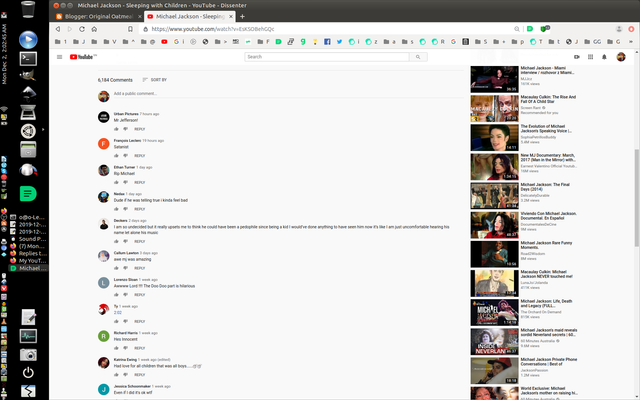Switch to 'Sound P...' window in task list
This screenshot has height=400, width=640.
[29, 239]
